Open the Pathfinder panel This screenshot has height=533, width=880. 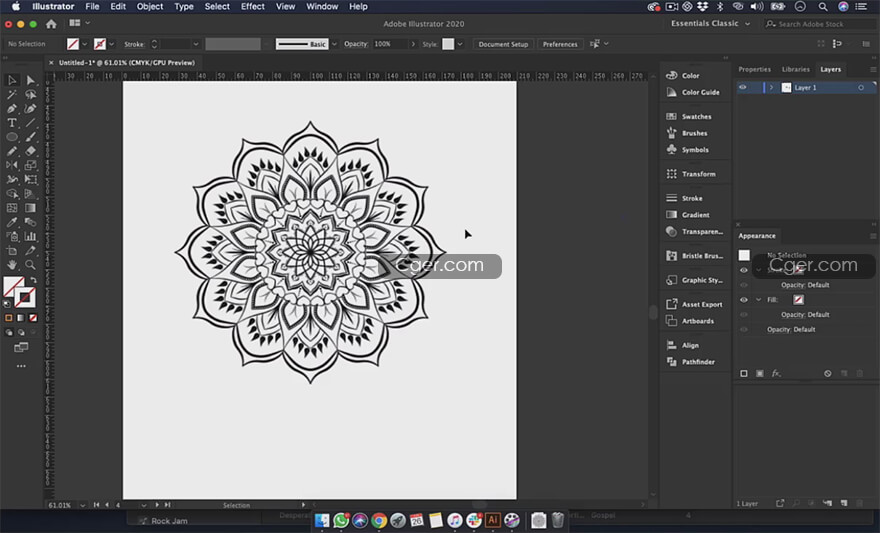click(697, 362)
